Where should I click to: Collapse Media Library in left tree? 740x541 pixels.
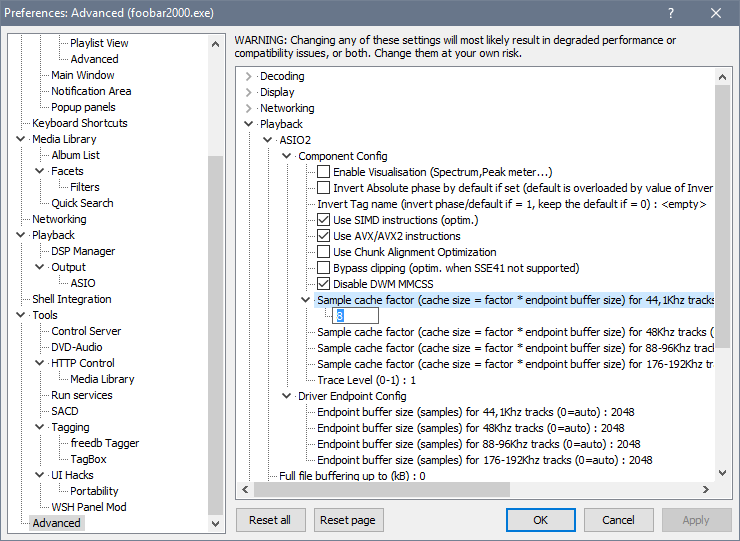(x=21, y=139)
